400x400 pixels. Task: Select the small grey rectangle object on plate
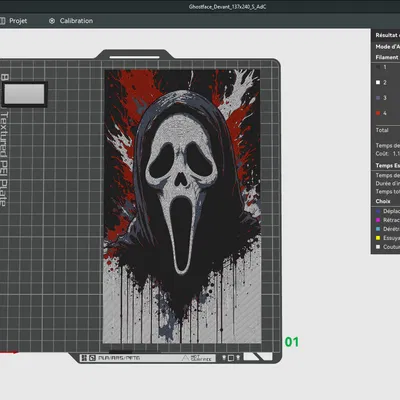point(24,94)
